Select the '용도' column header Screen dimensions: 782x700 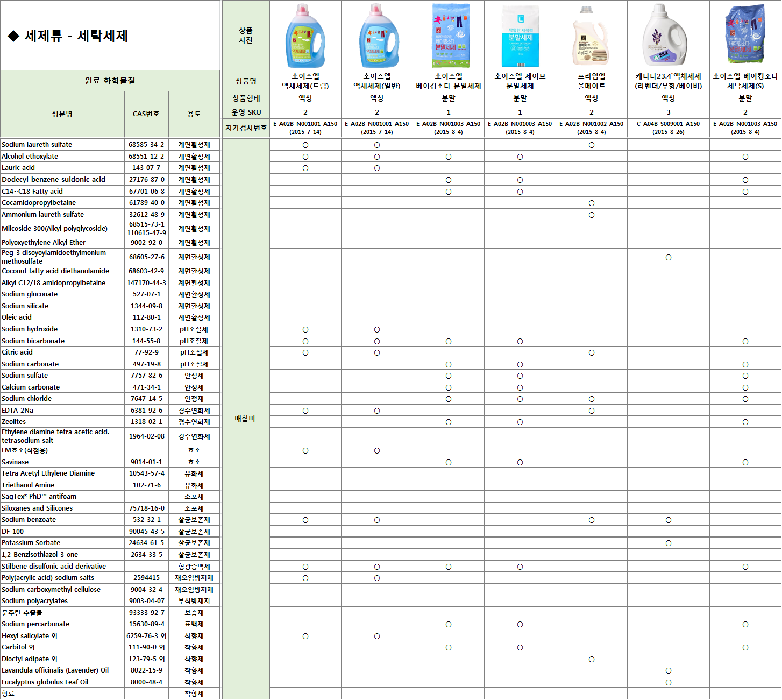pyautogui.click(x=194, y=114)
